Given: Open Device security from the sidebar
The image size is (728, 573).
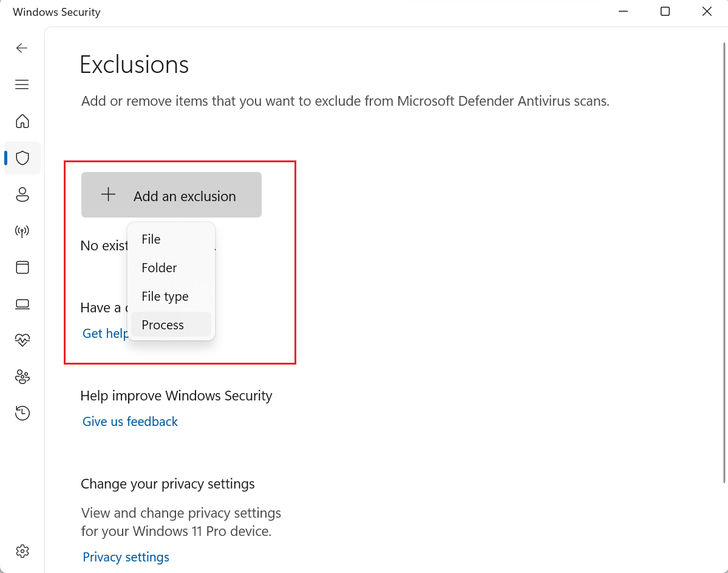Looking at the screenshot, I should pos(22,304).
